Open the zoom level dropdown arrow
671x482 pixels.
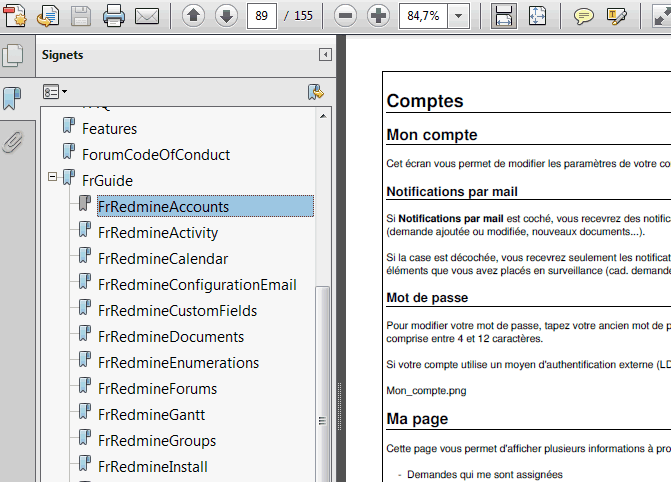pos(458,16)
